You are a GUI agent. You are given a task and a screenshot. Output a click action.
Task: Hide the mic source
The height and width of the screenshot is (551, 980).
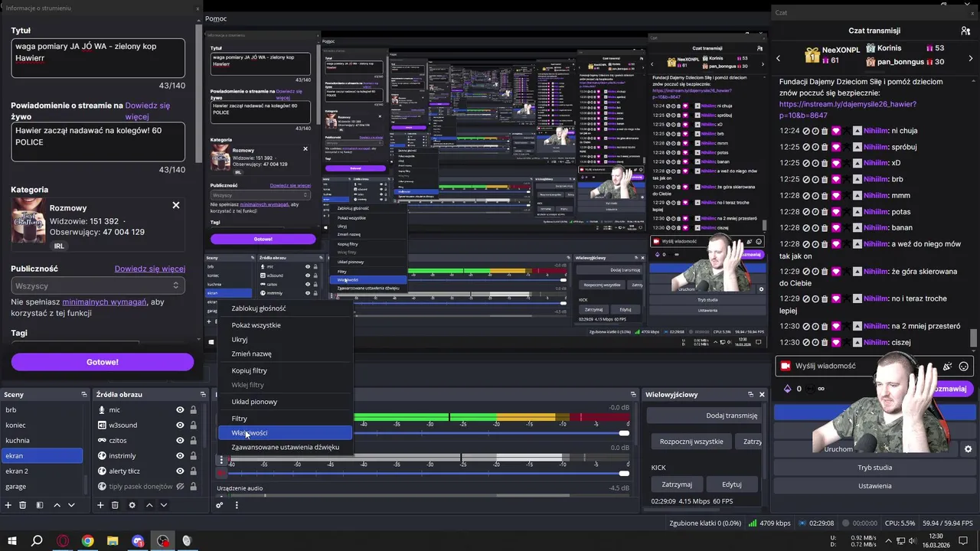[180, 409]
